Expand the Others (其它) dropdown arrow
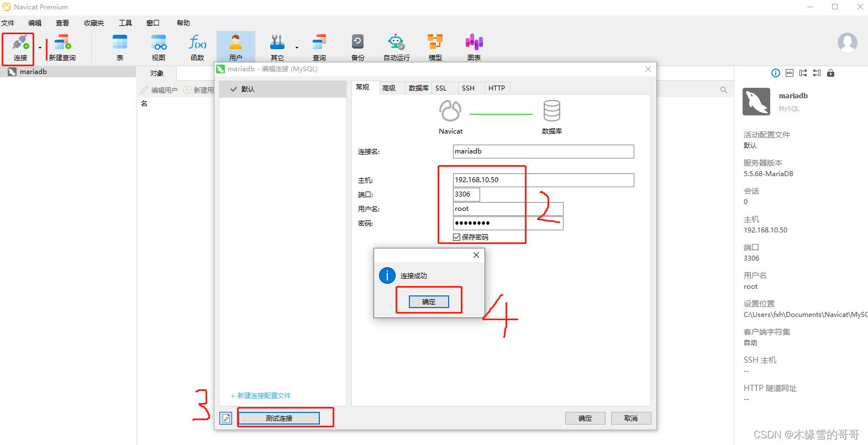Screen dimensions: 868x445 click(297, 48)
